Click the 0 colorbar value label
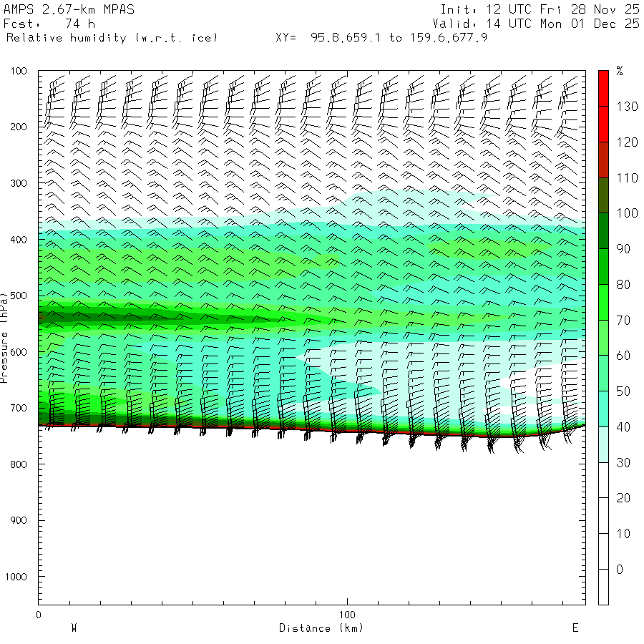 click(620, 570)
